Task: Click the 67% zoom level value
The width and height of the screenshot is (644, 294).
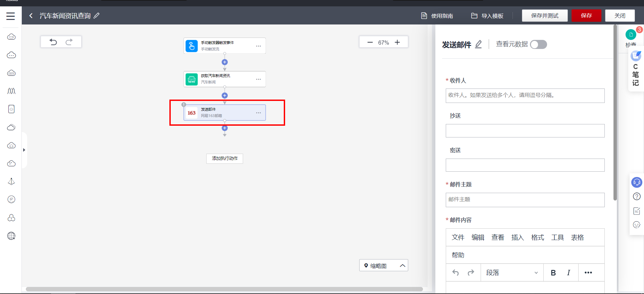Action: (384, 43)
